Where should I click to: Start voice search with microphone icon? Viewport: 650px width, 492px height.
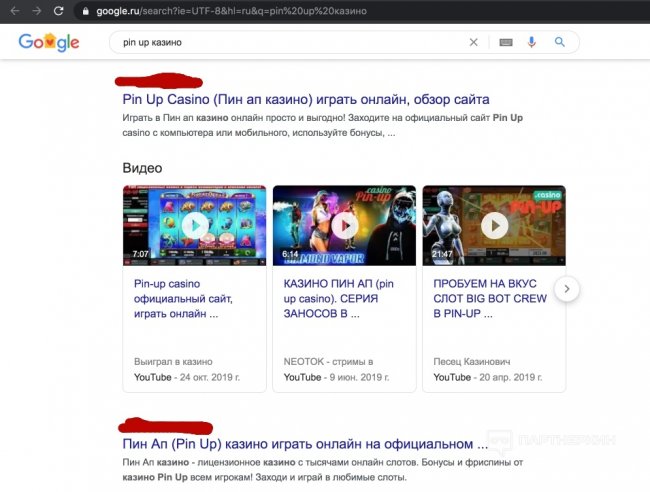[532, 43]
